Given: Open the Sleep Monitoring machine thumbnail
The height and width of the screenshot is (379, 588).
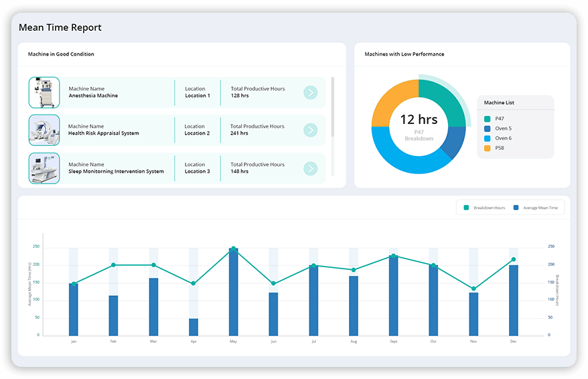Looking at the screenshot, I should coord(44,168).
